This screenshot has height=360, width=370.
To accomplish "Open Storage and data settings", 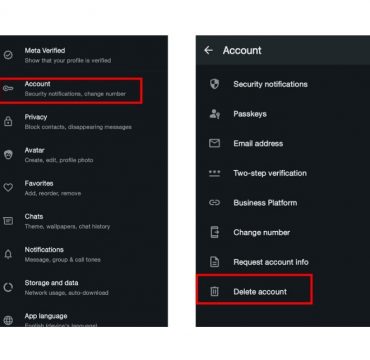I will pyautogui.click(x=84, y=287).
